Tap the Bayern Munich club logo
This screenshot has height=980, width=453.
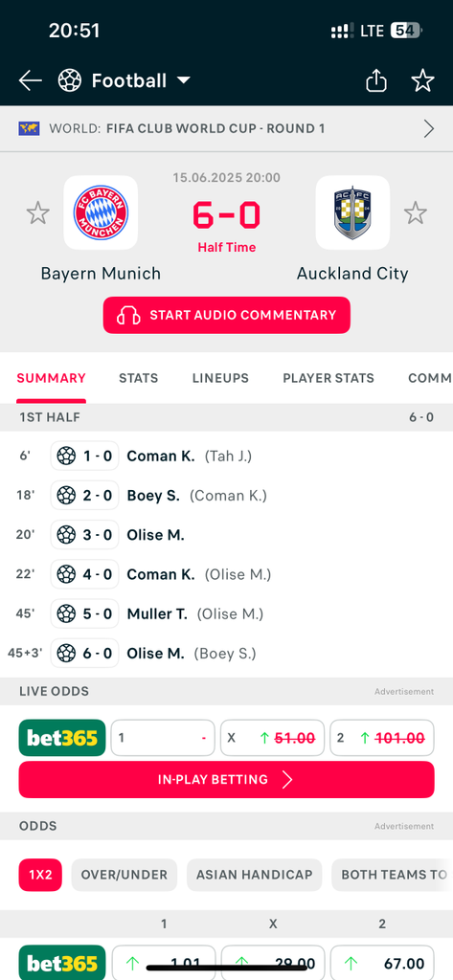(101, 212)
